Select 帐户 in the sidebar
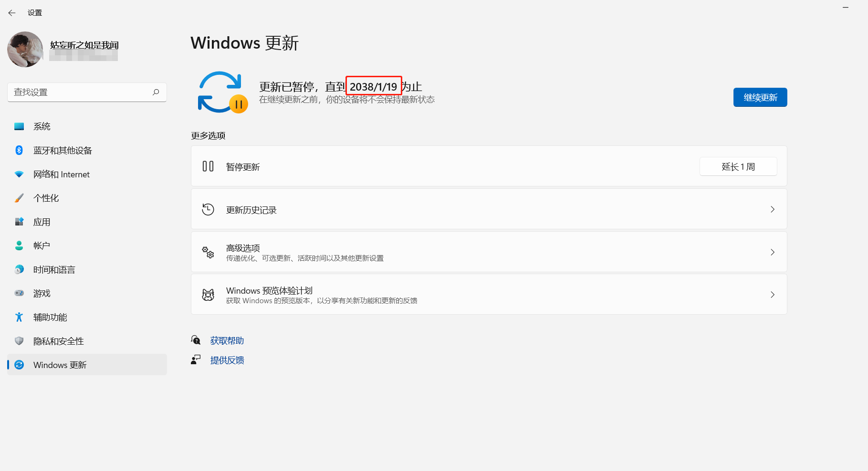Viewport: 868px width, 471px height. click(x=87, y=246)
